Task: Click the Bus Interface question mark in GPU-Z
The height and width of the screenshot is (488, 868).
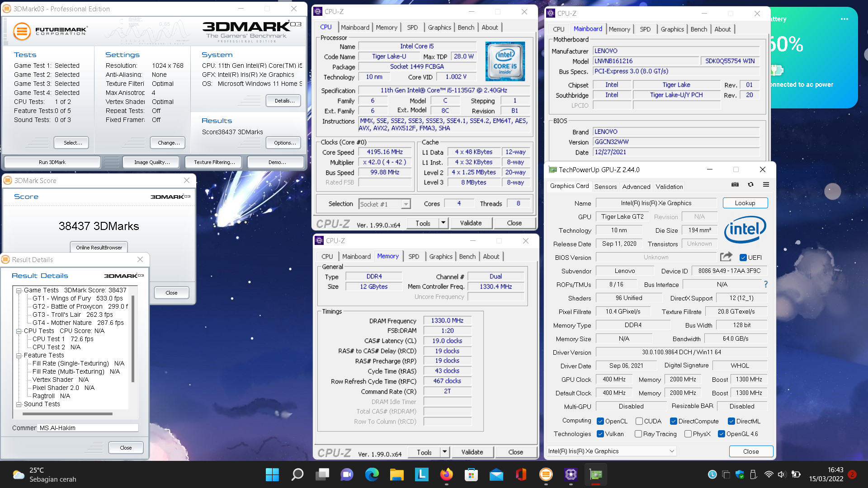Action: pos(766,284)
